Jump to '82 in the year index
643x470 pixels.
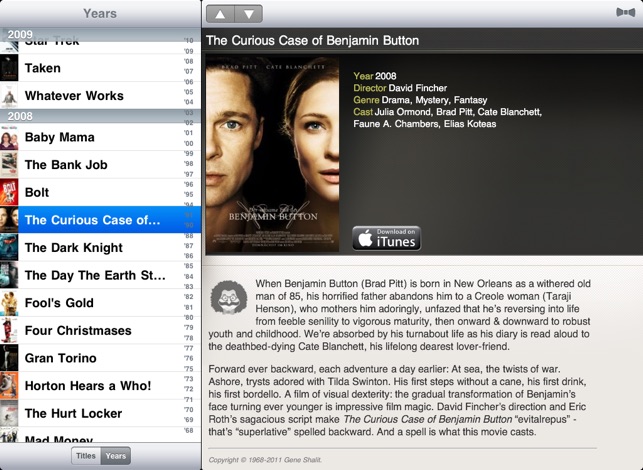tap(189, 297)
